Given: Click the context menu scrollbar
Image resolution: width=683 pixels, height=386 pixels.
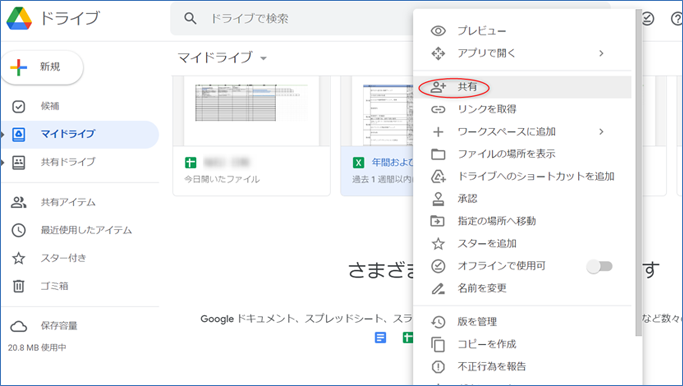Looking at the screenshot, I should (x=638, y=172).
